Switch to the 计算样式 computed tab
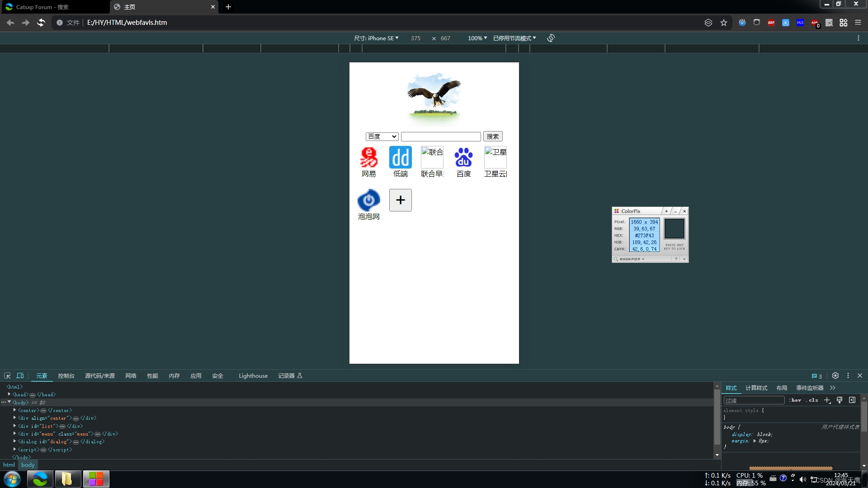Image resolution: width=868 pixels, height=488 pixels. coord(756,388)
